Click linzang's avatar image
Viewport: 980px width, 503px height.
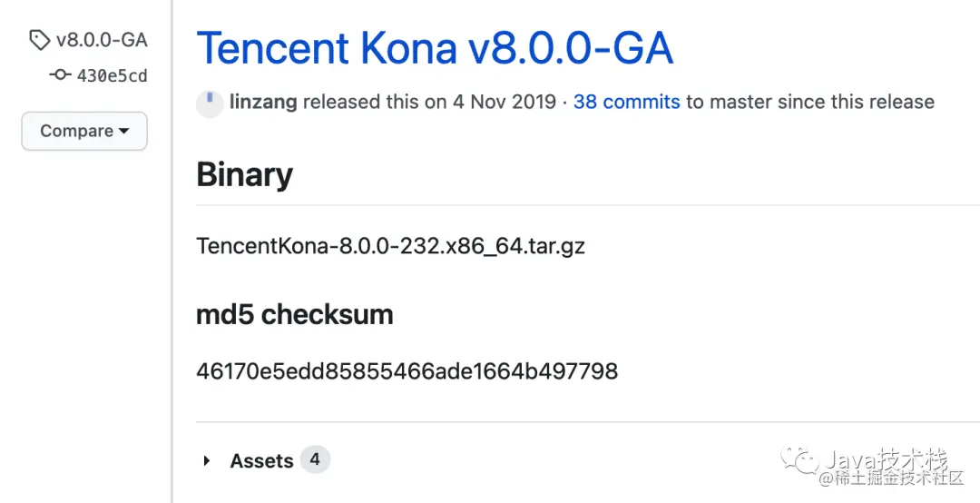coord(210,103)
